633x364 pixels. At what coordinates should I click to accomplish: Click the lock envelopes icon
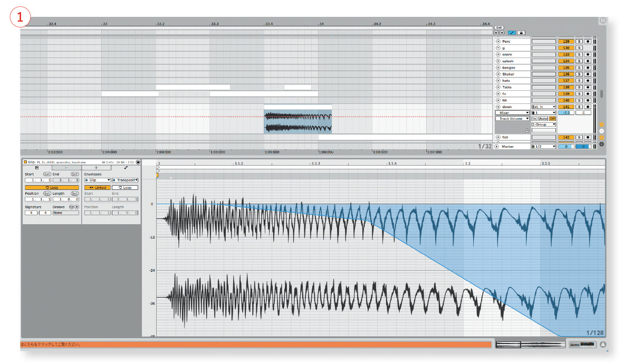click(521, 33)
